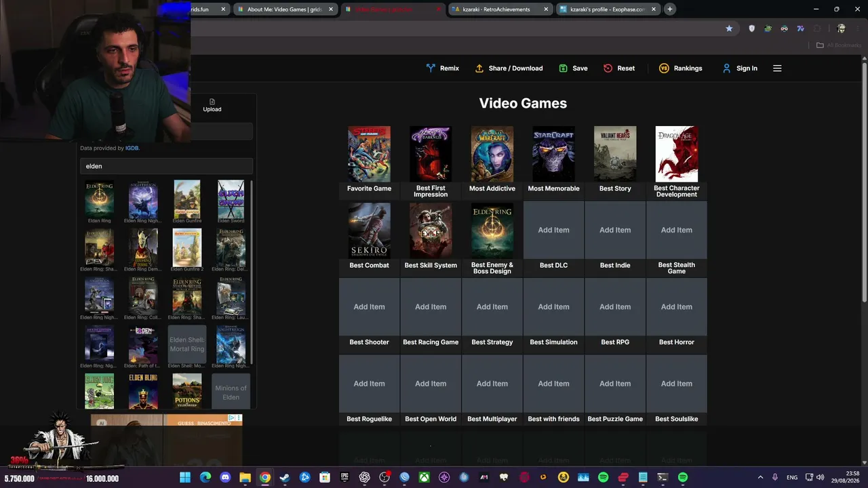
Task: Select the Elden Sword search result
Action: click(231, 201)
